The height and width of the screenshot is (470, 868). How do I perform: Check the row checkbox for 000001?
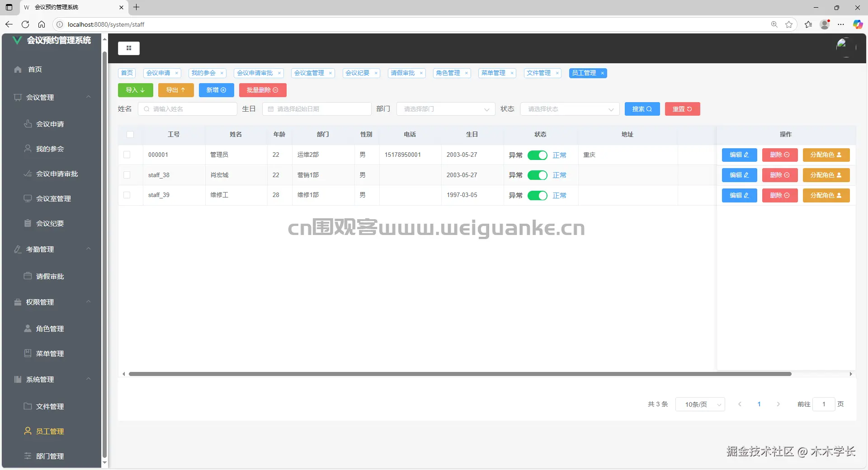[x=127, y=155]
